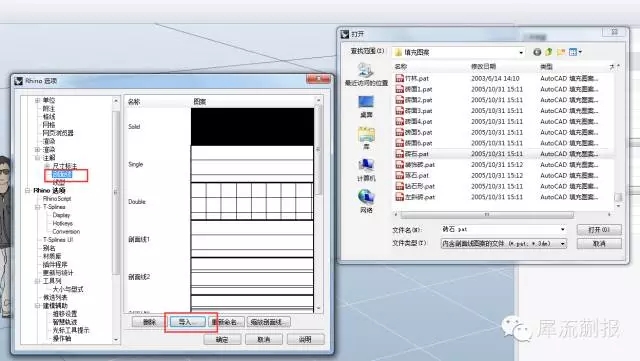The height and width of the screenshot is (361, 640).
Task: Select the Solid black hatch pattern swatch
Action: (x=252, y=127)
